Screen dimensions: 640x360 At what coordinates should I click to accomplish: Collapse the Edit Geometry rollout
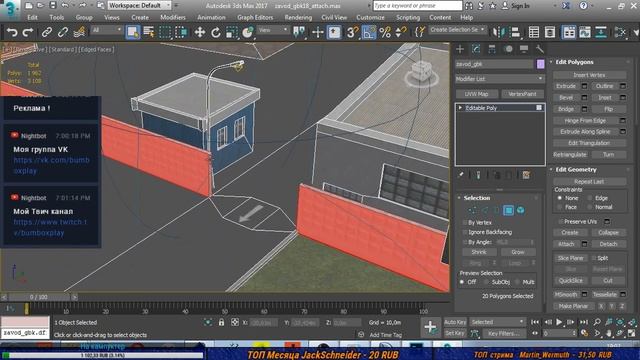pyautogui.click(x=551, y=169)
